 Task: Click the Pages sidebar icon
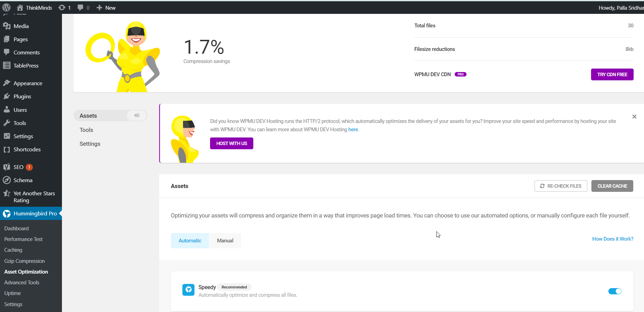pyautogui.click(x=7, y=39)
